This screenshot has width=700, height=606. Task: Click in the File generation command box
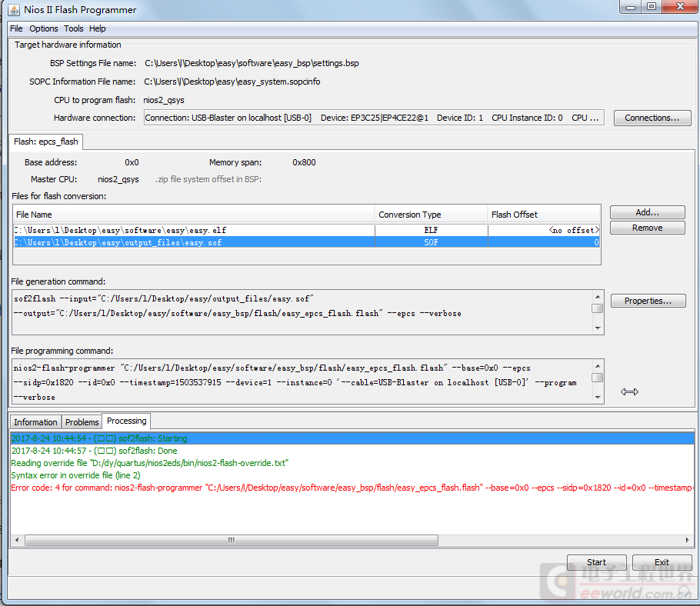pyautogui.click(x=302, y=312)
